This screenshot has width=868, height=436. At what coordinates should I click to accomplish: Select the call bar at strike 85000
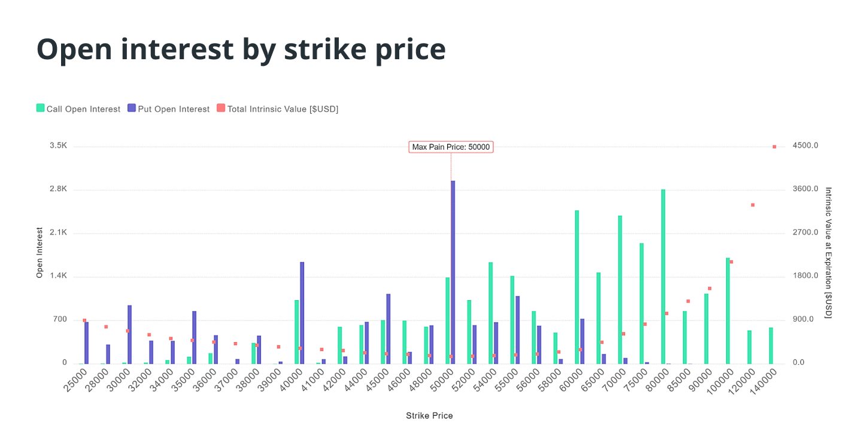point(685,337)
